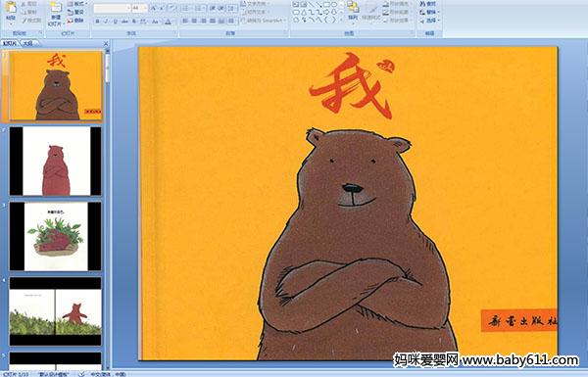Select slide 3 thumbnail with bear in bushes
Screen dimensions: 588x377
coord(56,236)
